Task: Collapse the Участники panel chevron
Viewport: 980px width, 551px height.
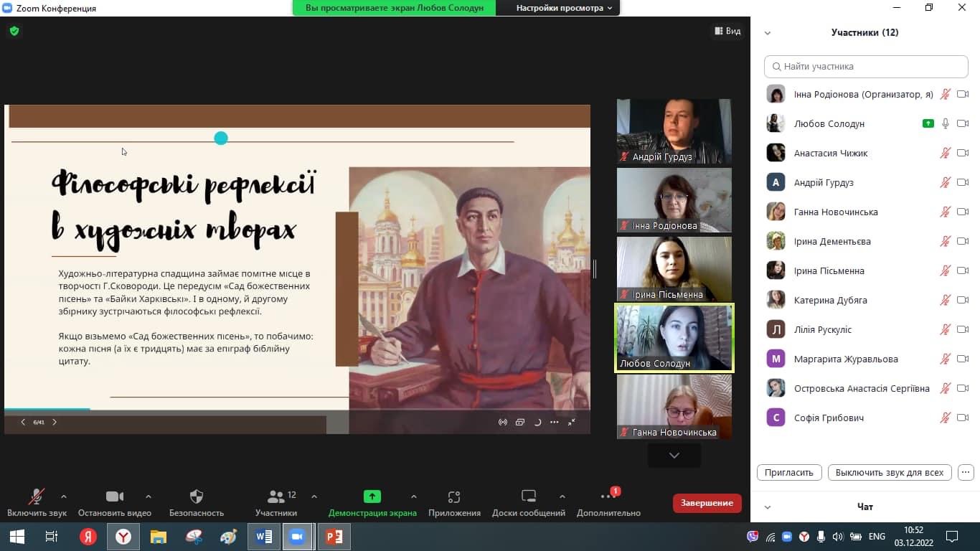Action: coord(768,32)
